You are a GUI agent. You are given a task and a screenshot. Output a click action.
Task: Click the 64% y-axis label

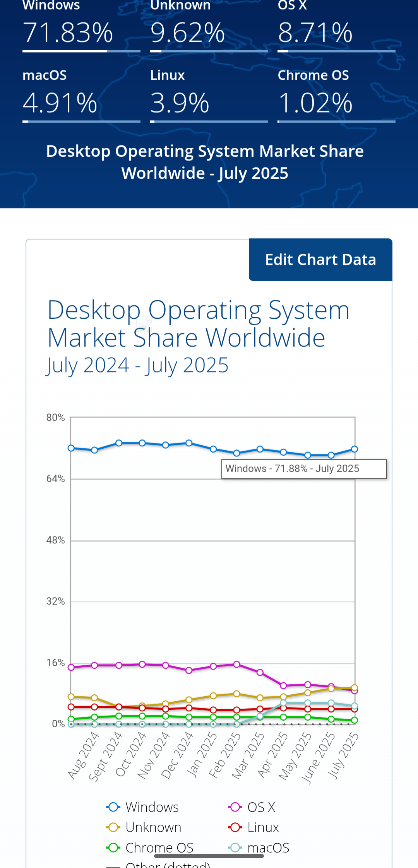[x=55, y=479]
